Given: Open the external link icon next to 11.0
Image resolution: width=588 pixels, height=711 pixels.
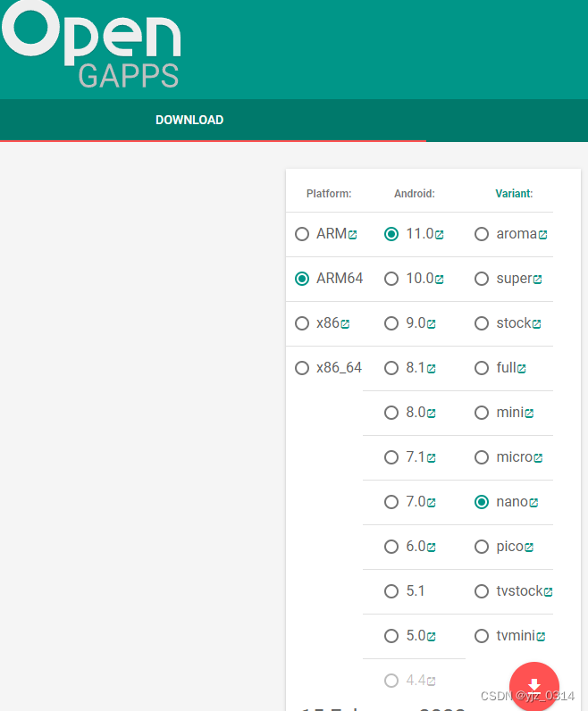Looking at the screenshot, I should coord(439,235).
